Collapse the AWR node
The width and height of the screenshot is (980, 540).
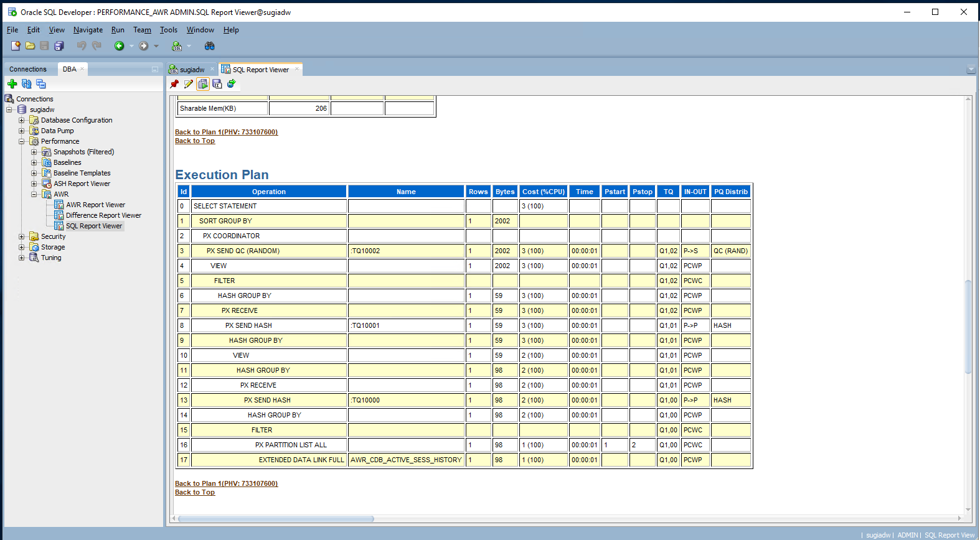click(34, 194)
